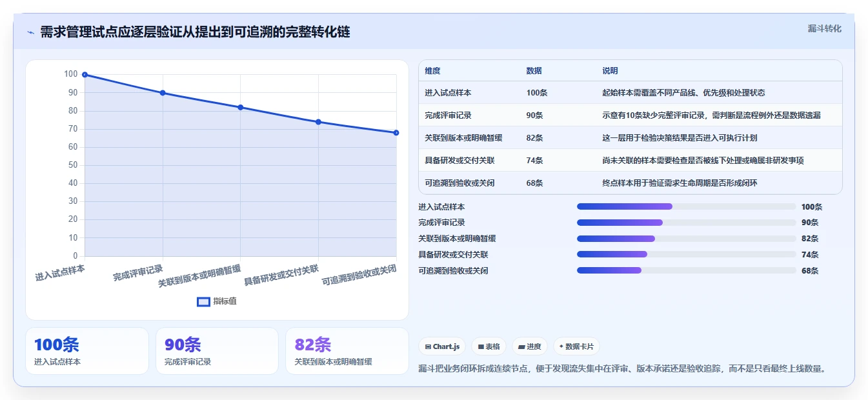
Task: Click the 具备研发或交付关联 label on the chart x-axis
Action: point(281,274)
